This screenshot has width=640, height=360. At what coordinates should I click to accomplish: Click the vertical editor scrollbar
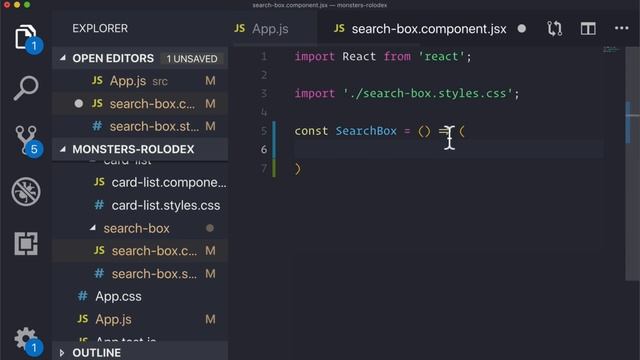[632, 163]
